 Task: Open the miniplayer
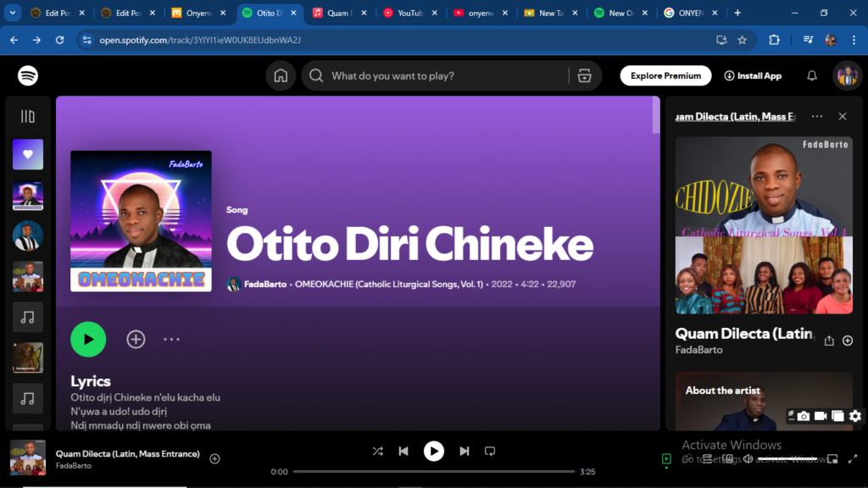[x=832, y=458]
